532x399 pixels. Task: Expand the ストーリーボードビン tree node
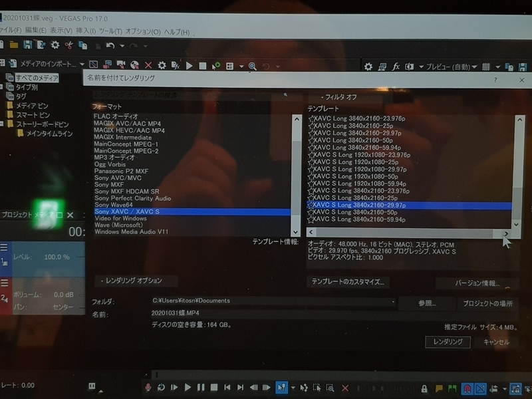click(x=2, y=124)
